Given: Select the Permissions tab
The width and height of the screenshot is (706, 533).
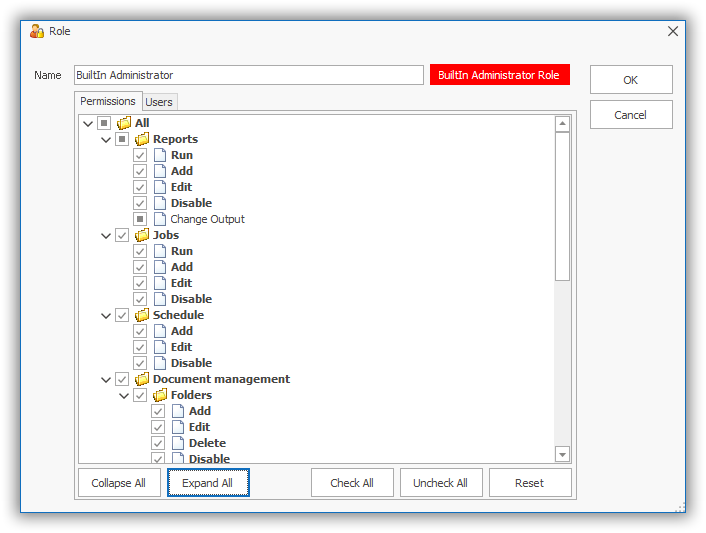Looking at the screenshot, I should click(108, 101).
